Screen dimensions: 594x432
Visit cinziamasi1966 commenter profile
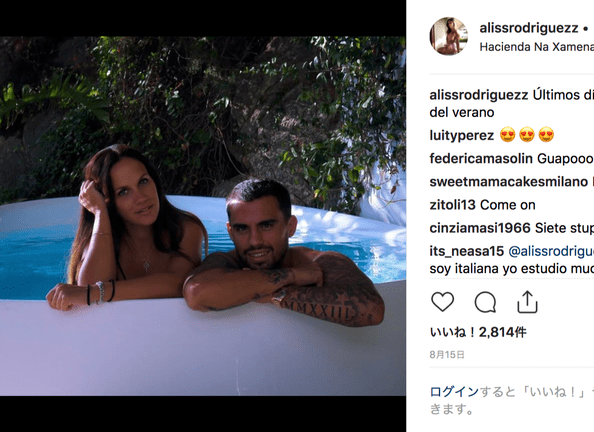coord(480,228)
